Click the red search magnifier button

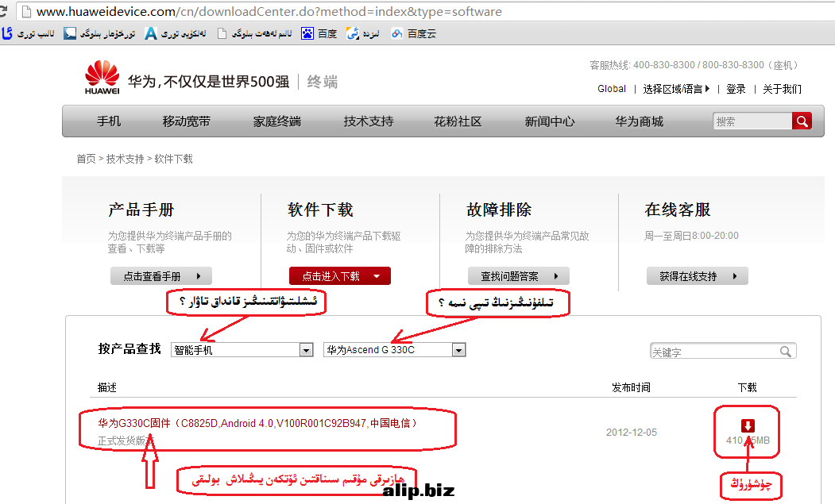tap(802, 121)
